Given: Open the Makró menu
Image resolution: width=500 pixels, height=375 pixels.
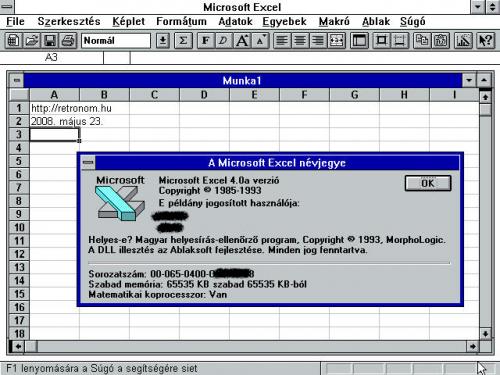Looking at the screenshot, I should coord(334,22).
